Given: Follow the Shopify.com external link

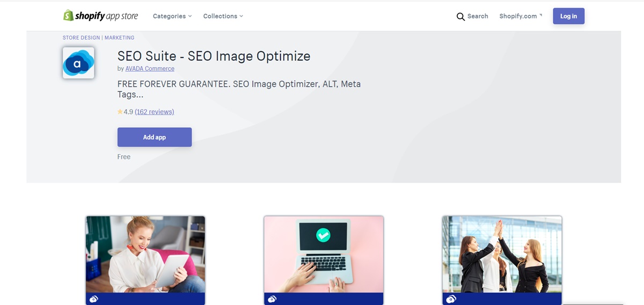Looking at the screenshot, I should click(x=520, y=16).
